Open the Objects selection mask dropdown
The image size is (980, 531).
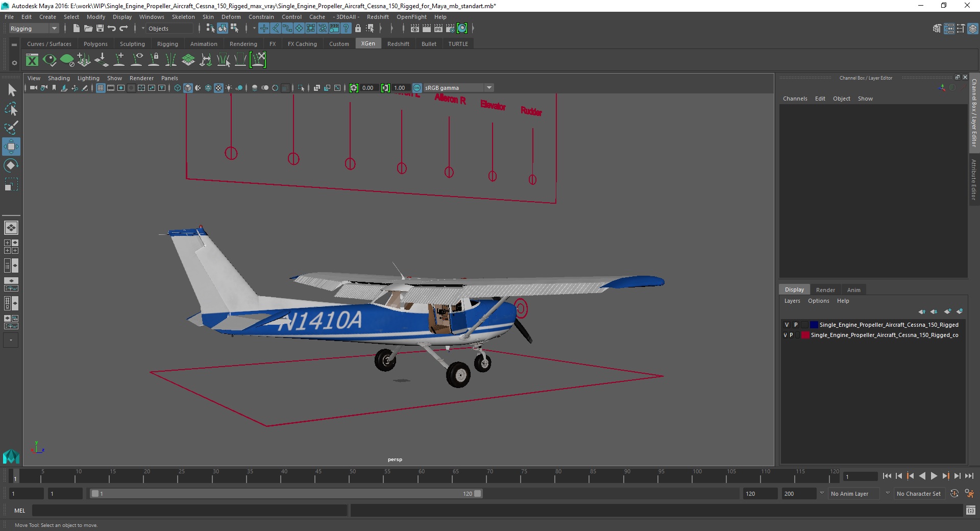168,29
